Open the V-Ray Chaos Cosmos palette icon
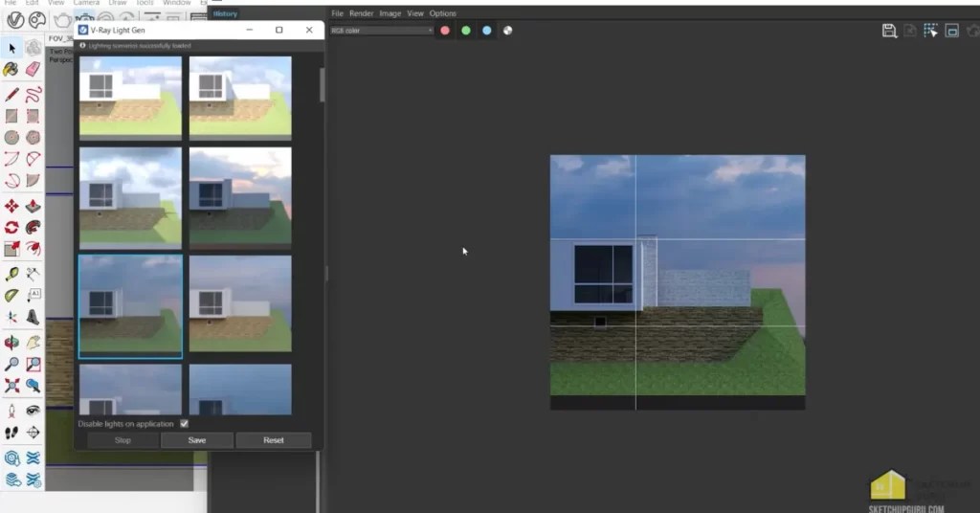The image size is (980, 513). pos(37,20)
